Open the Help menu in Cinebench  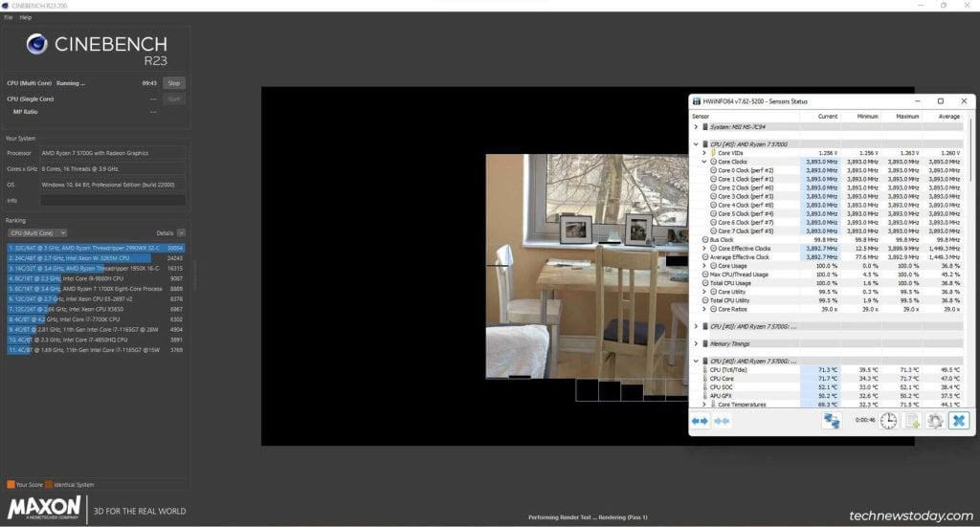pos(26,17)
